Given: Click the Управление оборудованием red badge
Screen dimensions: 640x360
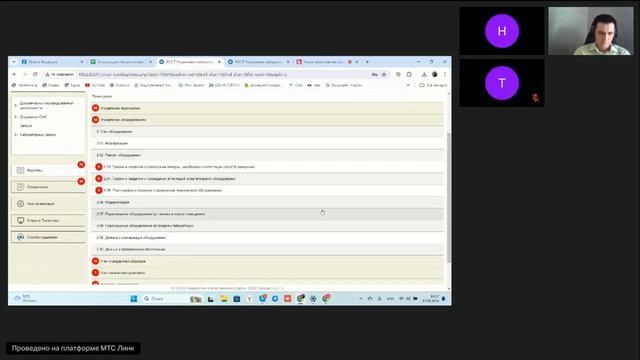Looking at the screenshot, I should point(95,120).
